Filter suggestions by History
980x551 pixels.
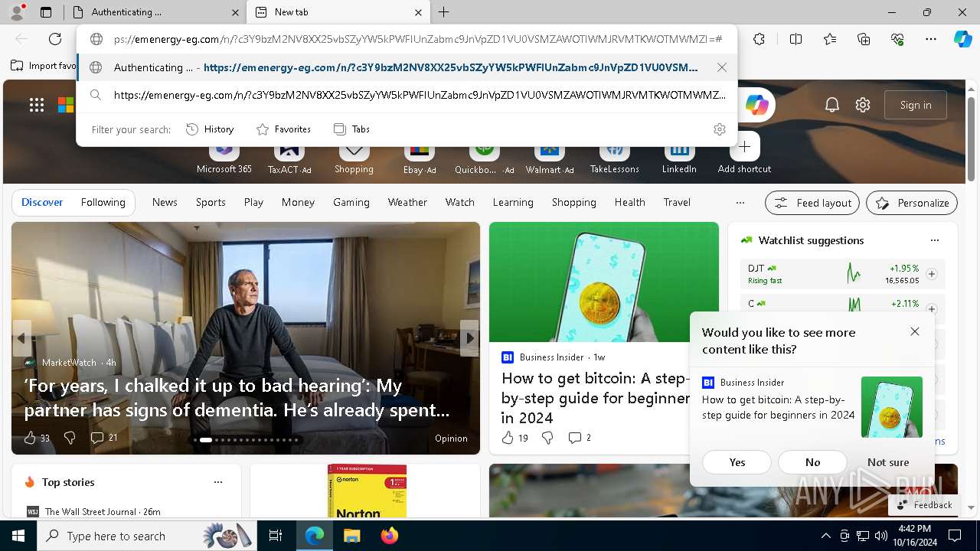[210, 129]
